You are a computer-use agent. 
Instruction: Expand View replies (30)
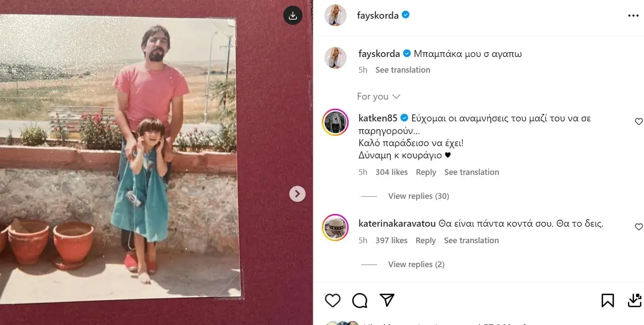pyautogui.click(x=418, y=196)
